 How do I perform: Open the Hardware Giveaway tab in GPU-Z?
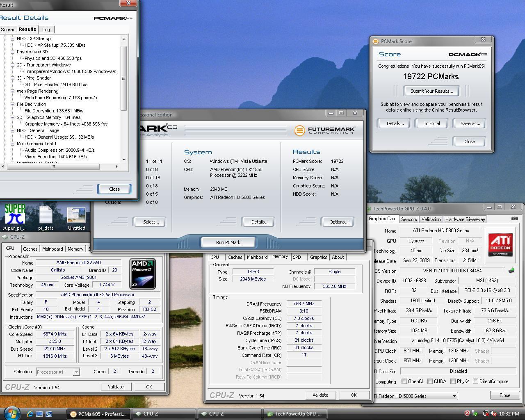(465, 219)
